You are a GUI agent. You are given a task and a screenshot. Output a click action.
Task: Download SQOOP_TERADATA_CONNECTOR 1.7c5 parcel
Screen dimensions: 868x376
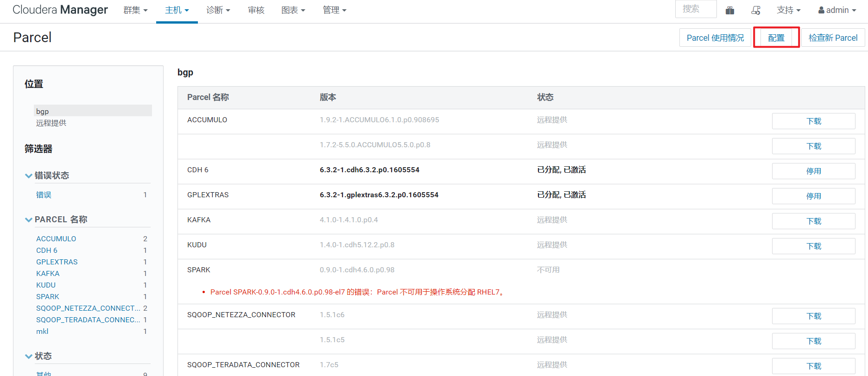[x=813, y=366]
